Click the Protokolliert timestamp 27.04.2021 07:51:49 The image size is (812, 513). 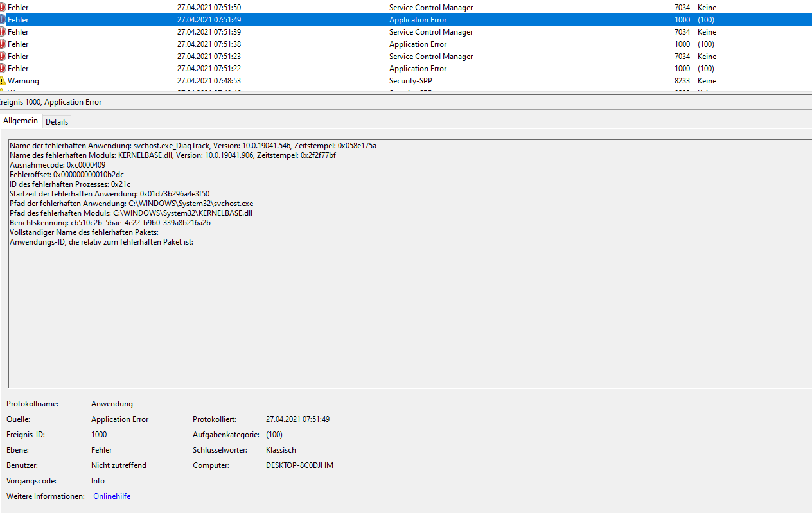click(x=297, y=419)
